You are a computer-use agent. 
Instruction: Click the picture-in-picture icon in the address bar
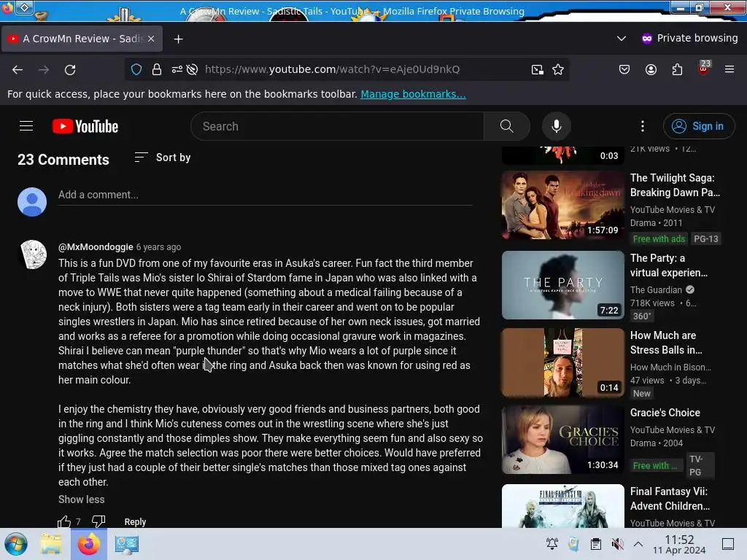538,69
